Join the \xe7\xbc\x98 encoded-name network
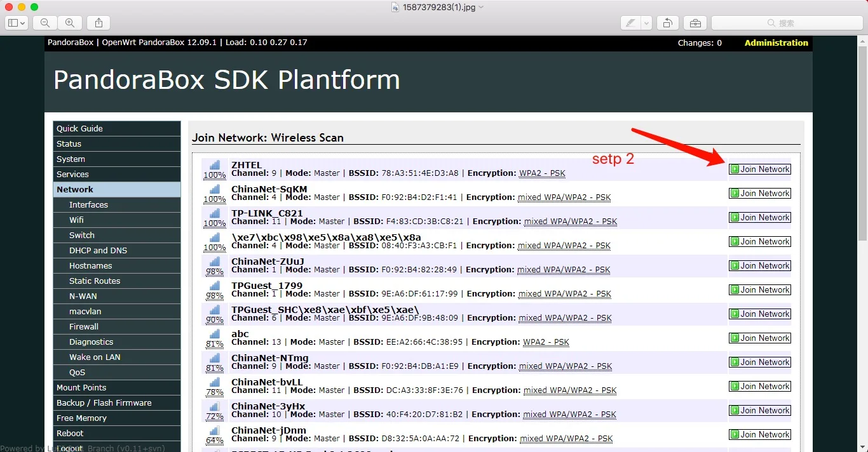868x452 pixels. point(760,241)
